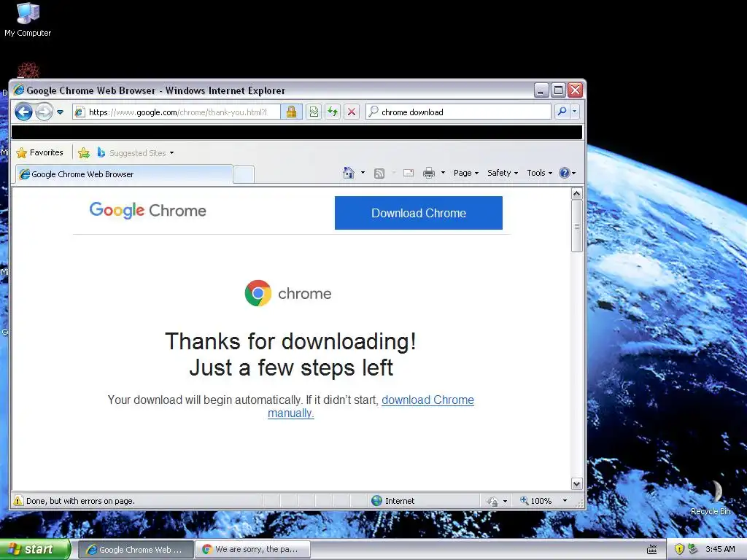Click the Home icon in command bar
Image resolution: width=747 pixels, height=560 pixels.
[x=349, y=173]
